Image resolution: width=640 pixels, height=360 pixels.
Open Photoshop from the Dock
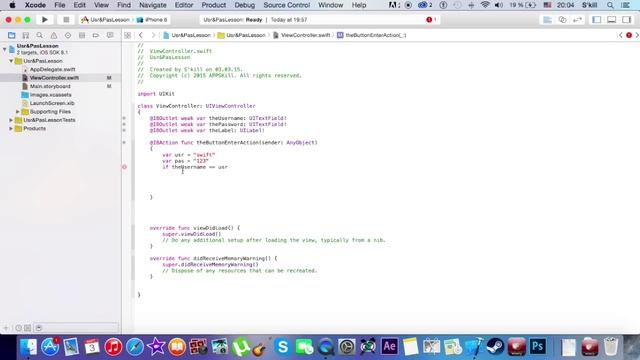(538, 347)
